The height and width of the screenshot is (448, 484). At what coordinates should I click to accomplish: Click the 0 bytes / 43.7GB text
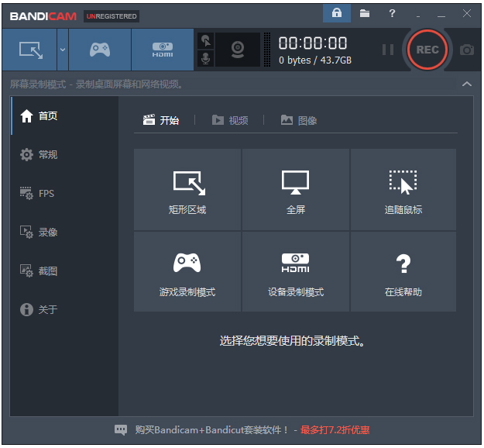point(315,60)
